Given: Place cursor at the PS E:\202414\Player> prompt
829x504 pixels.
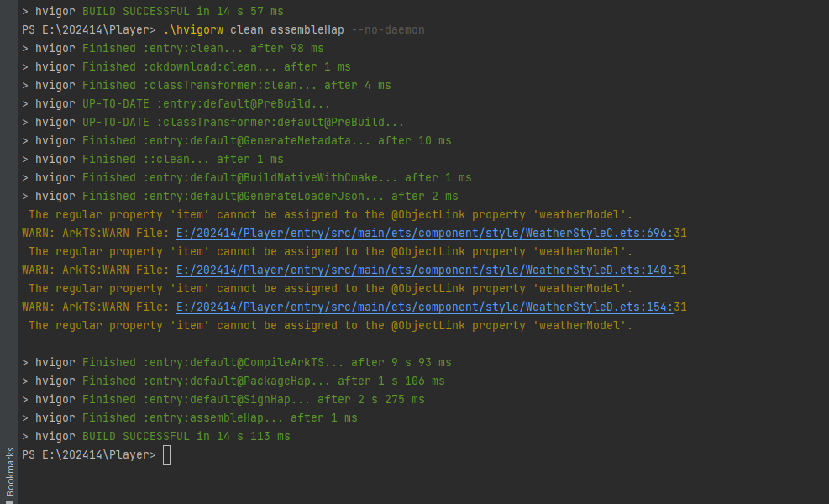Looking at the screenshot, I should point(89,454).
